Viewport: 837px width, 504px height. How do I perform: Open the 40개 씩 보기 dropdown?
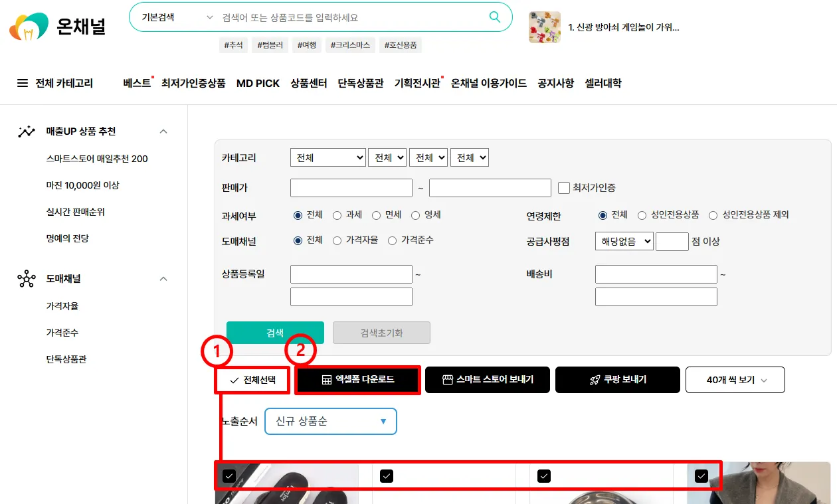click(x=735, y=380)
